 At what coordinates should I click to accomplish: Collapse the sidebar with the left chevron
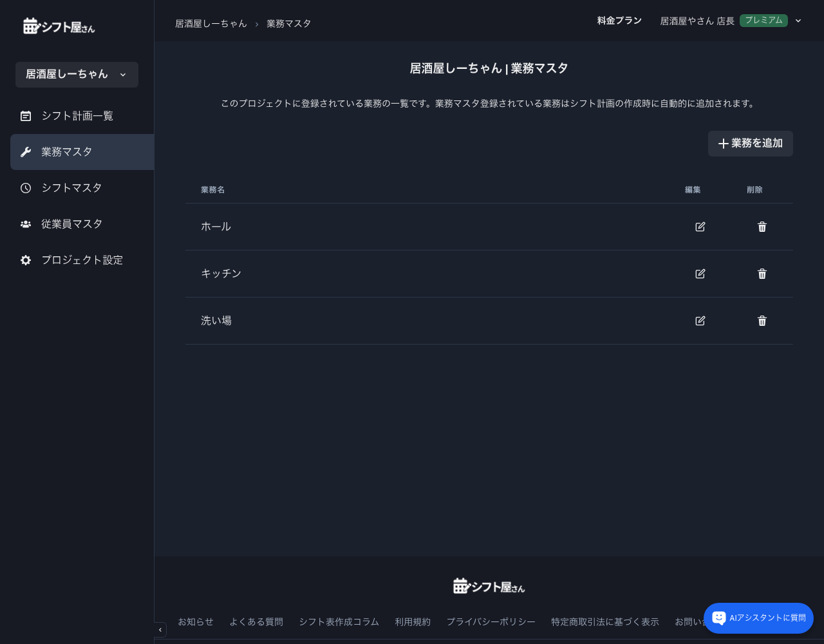pyautogui.click(x=160, y=630)
